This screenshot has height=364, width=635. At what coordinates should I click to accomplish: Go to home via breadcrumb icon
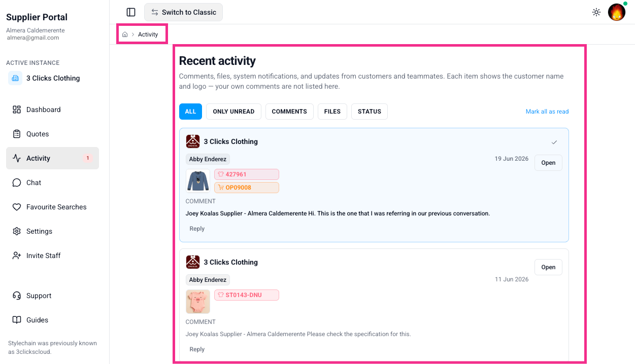coord(125,34)
